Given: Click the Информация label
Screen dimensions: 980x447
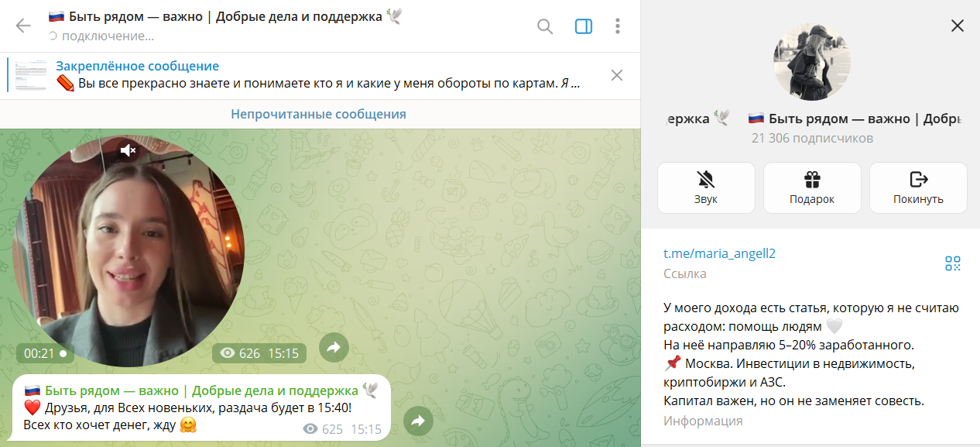Looking at the screenshot, I should pyautogui.click(x=703, y=421).
